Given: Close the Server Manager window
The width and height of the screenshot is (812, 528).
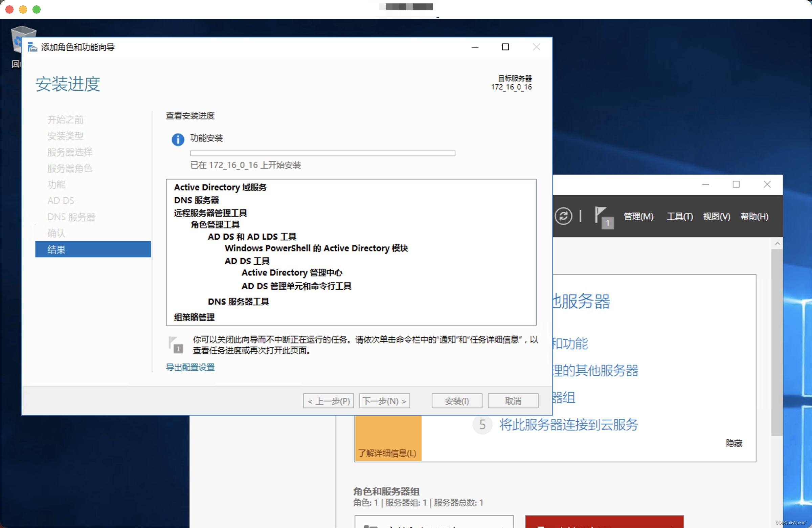Looking at the screenshot, I should pos(767,184).
